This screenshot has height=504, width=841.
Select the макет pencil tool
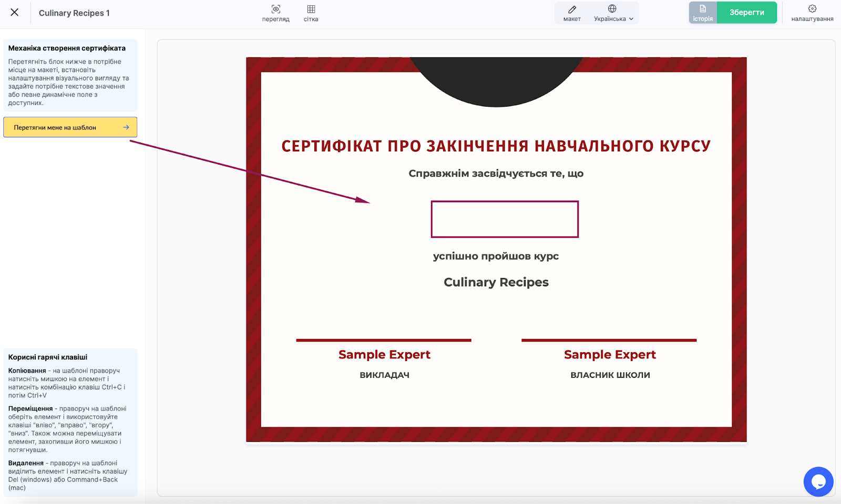coord(572,9)
